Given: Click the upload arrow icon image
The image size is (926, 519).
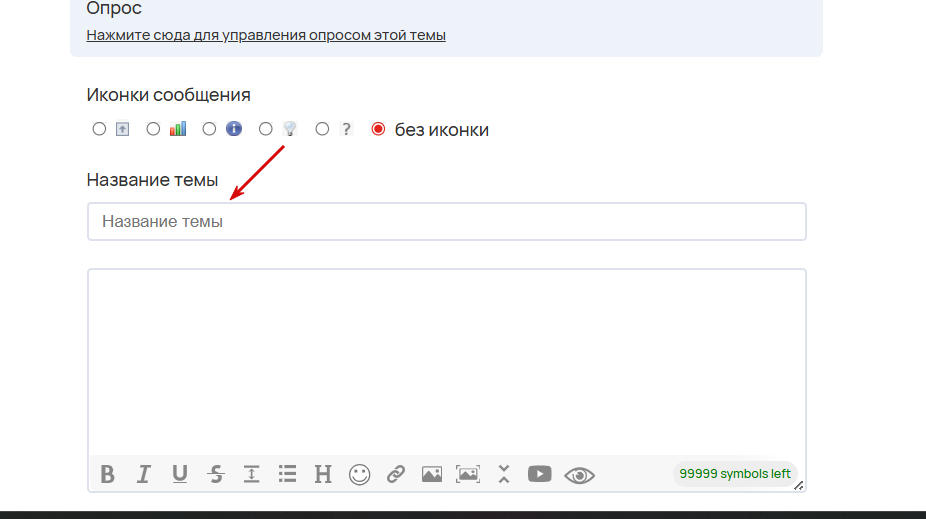Looking at the screenshot, I should (122, 129).
